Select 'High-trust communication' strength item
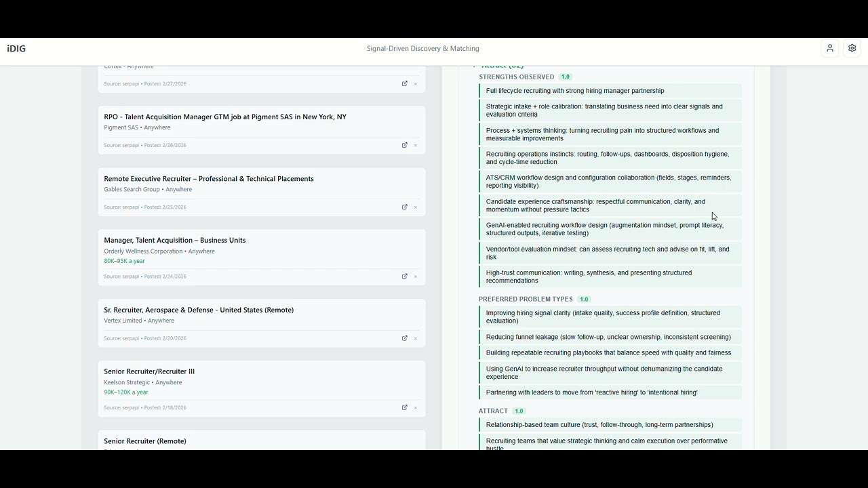This screenshot has width=868, height=488. coord(610,277)
